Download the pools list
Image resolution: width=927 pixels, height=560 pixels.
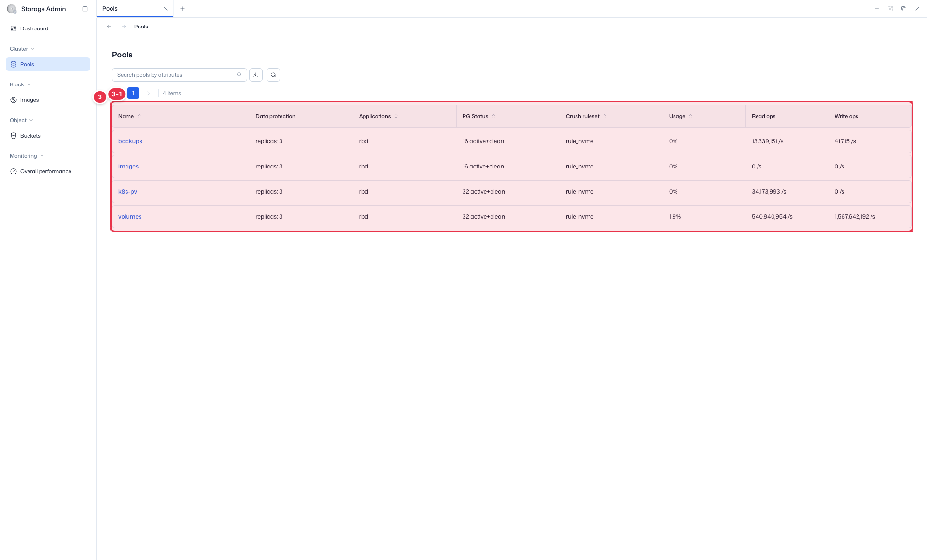[x=256, y=75]
